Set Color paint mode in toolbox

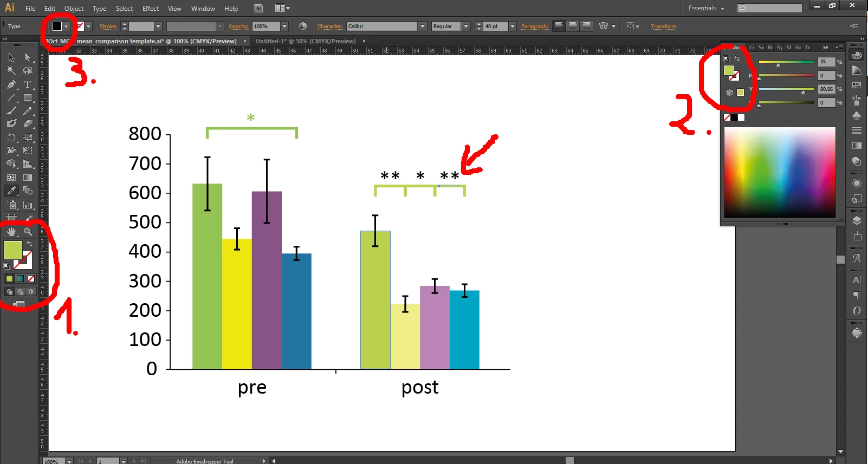(x=9, y=279)
